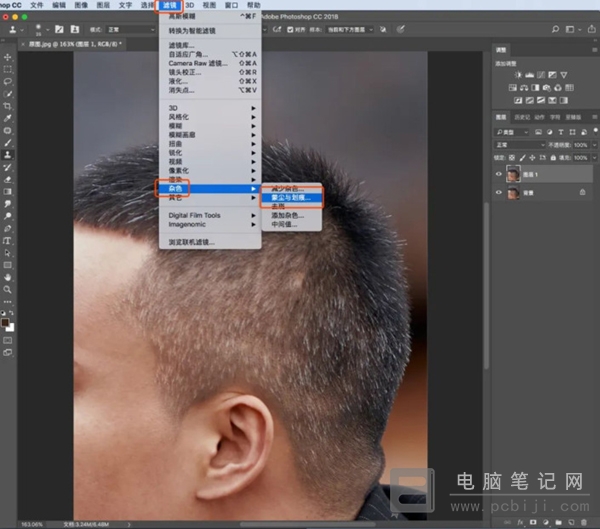Choose 转换为智能滤镜 in the filter menu

pyautogui.click(x=210, y=31)
